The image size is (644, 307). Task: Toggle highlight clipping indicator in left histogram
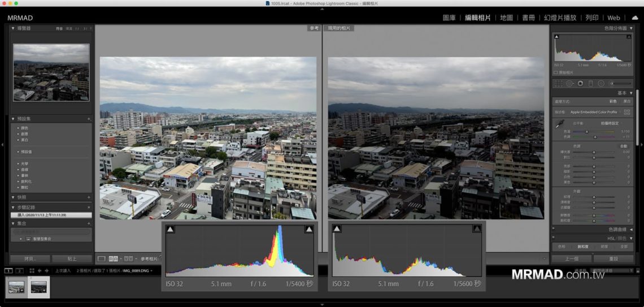click(308, 229)
